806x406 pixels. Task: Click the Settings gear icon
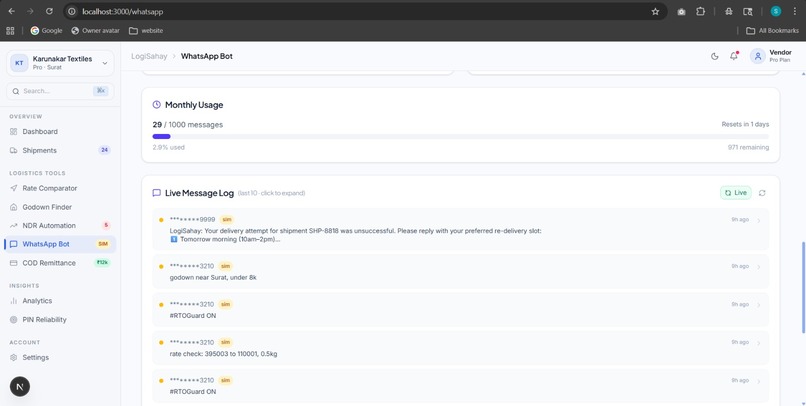[x=13, y=358]
